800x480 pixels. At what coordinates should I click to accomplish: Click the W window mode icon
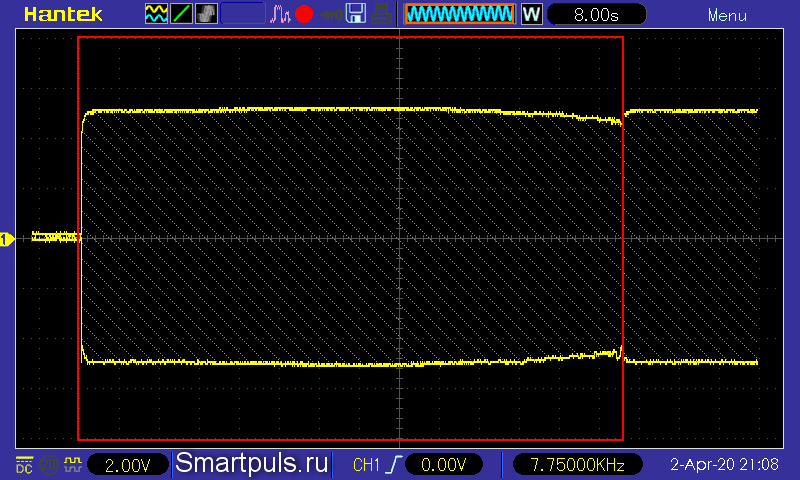pyautogui.click(x=531, y=14)
